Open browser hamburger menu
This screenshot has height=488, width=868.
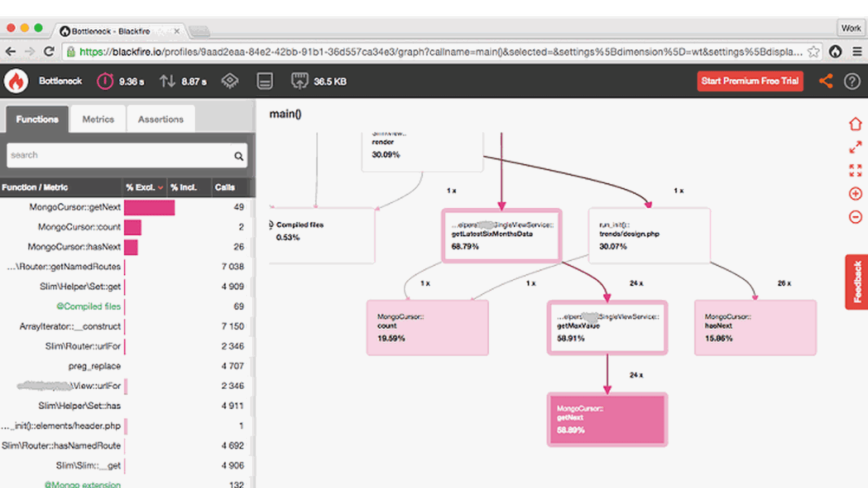click(857, 52)
